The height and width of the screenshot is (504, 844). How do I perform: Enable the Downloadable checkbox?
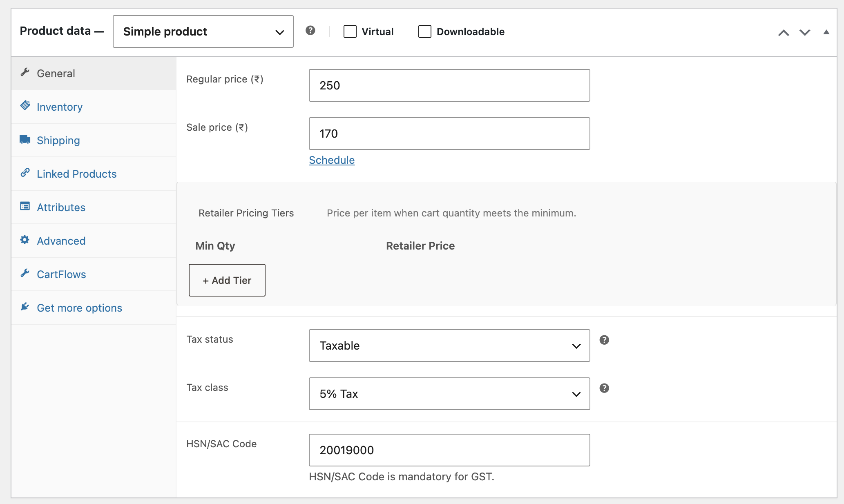pyautogui.click(x=425, y=31)
